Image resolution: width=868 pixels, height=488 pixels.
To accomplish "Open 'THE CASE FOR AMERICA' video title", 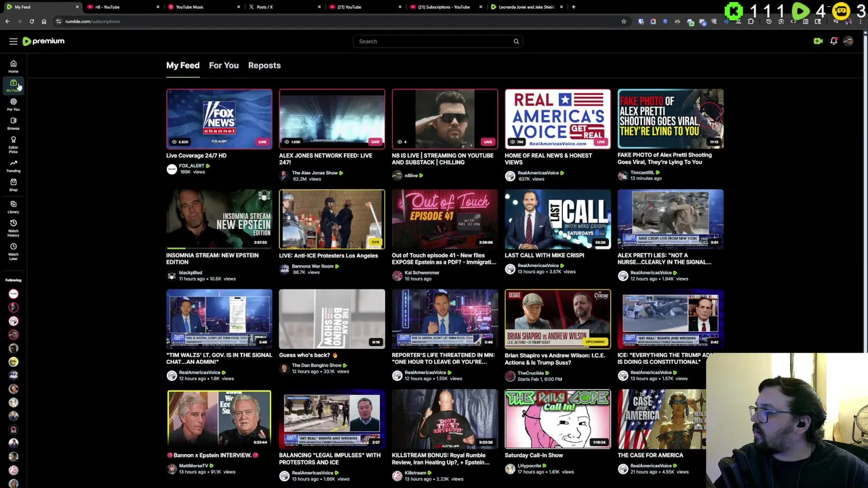I will pyautogui.click(x=650, y=455).
